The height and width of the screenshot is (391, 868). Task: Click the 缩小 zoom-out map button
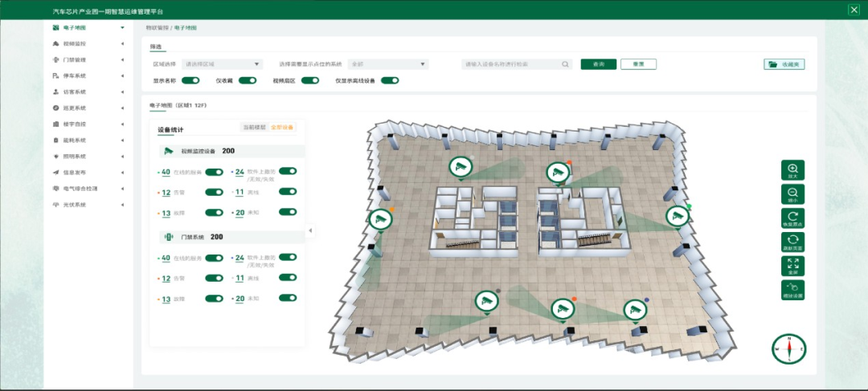point(792,195)
